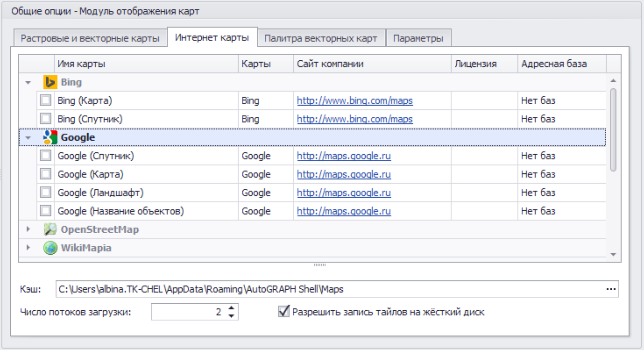Select the WikiMapia group label
Image resolution: width=644 pixels, height=350 pixels.
tap(86, 248)
